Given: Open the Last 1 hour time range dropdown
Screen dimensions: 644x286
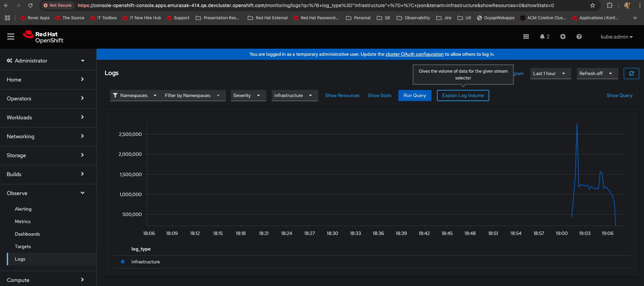Looking at the screenshot, I should [550, 73].
